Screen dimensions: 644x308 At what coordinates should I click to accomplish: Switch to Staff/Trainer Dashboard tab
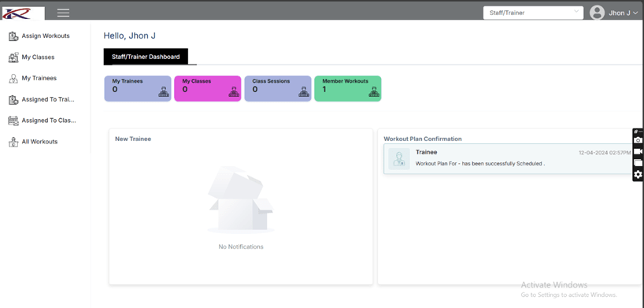pyautogui.click(x=146, y=57)
